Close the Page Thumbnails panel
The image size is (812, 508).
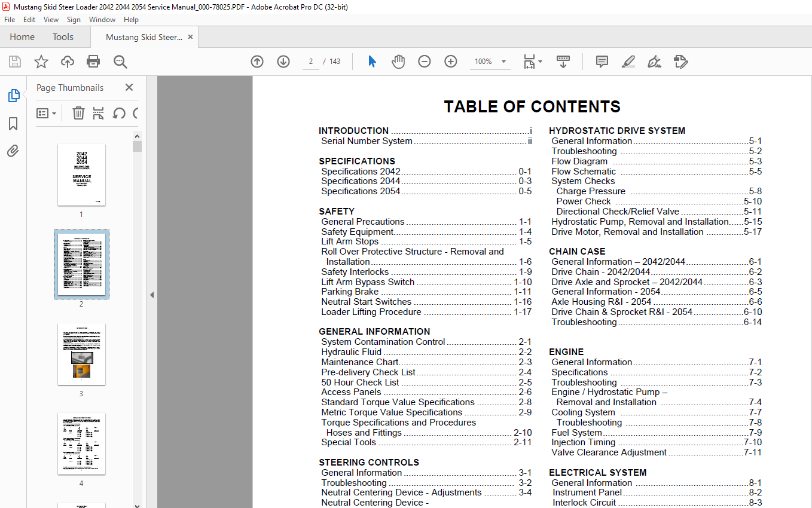[x=129, y=87]
